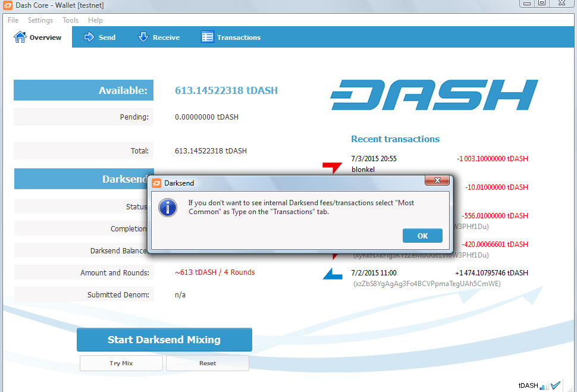Click the red outgoing arrow beside blonkel transaction
This screenshot has height=392, width=577.
pyautogui.click(x=332, y=168)
